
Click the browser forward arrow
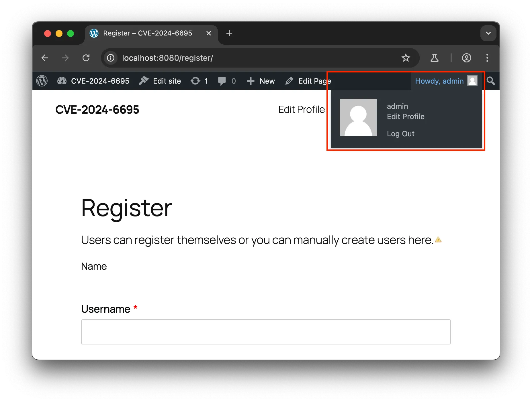(x=65, y=58)
